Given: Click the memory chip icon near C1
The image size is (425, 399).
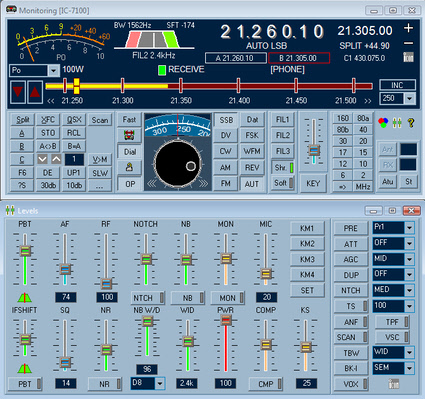Looking at the screenshot, I should (408, 57).
